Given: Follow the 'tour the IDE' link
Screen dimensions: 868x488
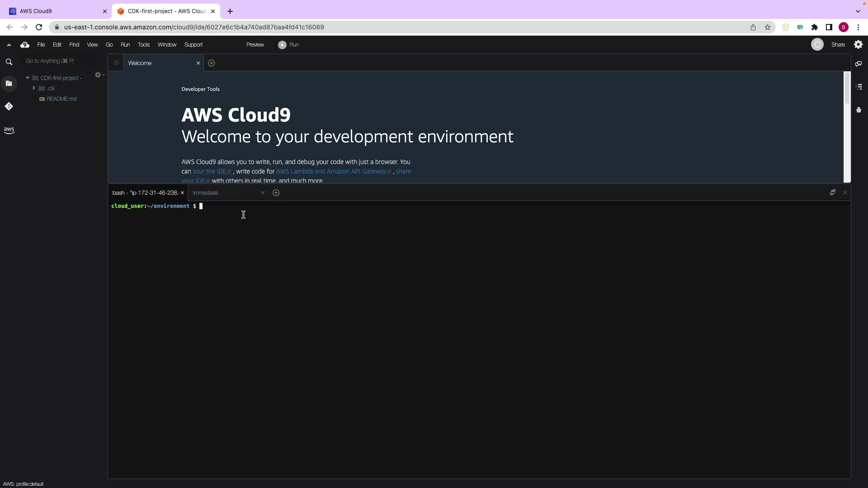Looking at the screenshot, I should [x=209, y=171].
